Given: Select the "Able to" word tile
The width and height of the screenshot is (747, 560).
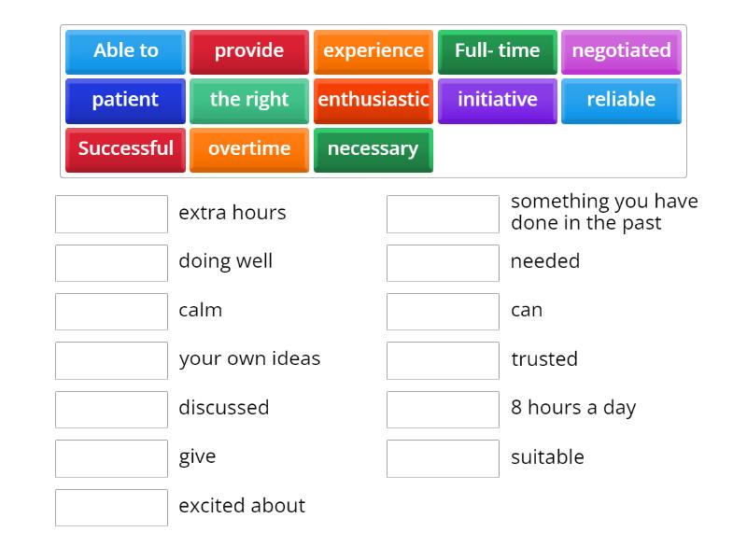Looking at the screenshot, I should click(124, 51).
